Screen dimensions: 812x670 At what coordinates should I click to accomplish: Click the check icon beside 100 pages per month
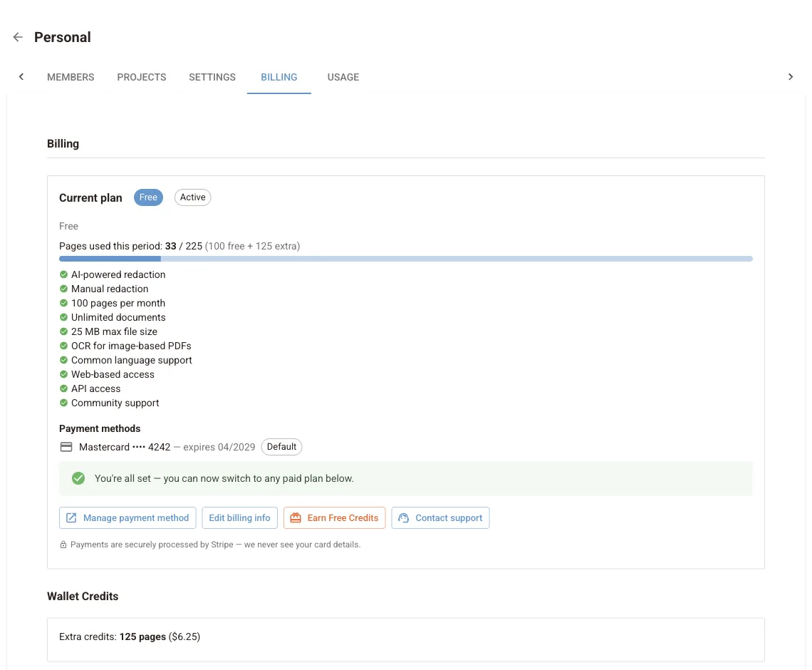coord(63,303)
